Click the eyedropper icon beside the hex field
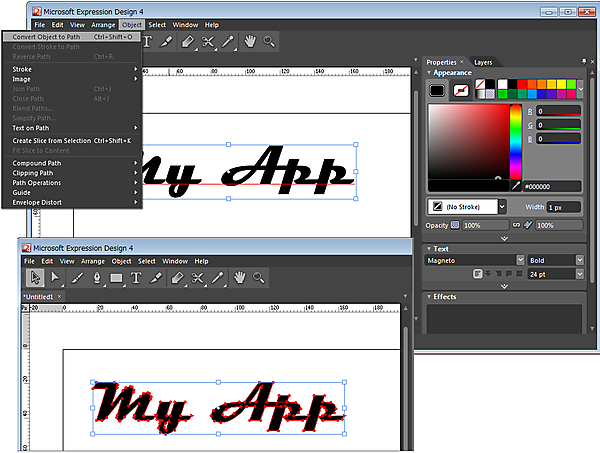This screenshot has height=453, width=600. click(516, 186)
